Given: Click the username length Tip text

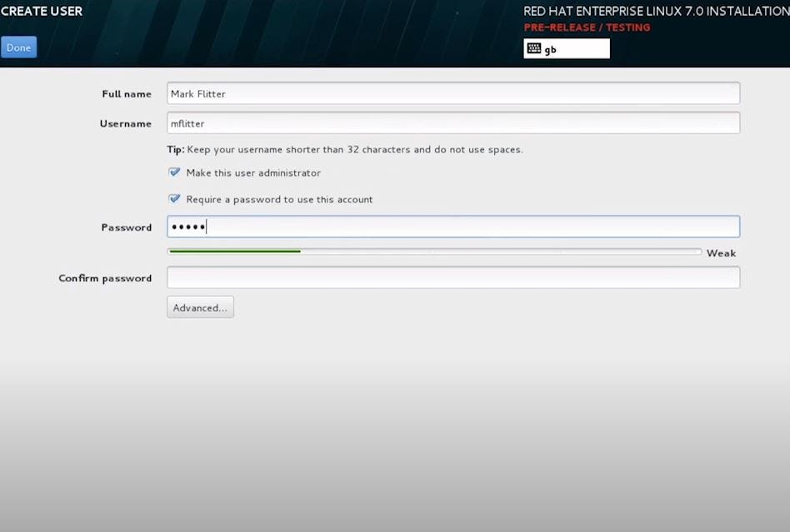Looking at the screenshot, I should tap(346, 149).
